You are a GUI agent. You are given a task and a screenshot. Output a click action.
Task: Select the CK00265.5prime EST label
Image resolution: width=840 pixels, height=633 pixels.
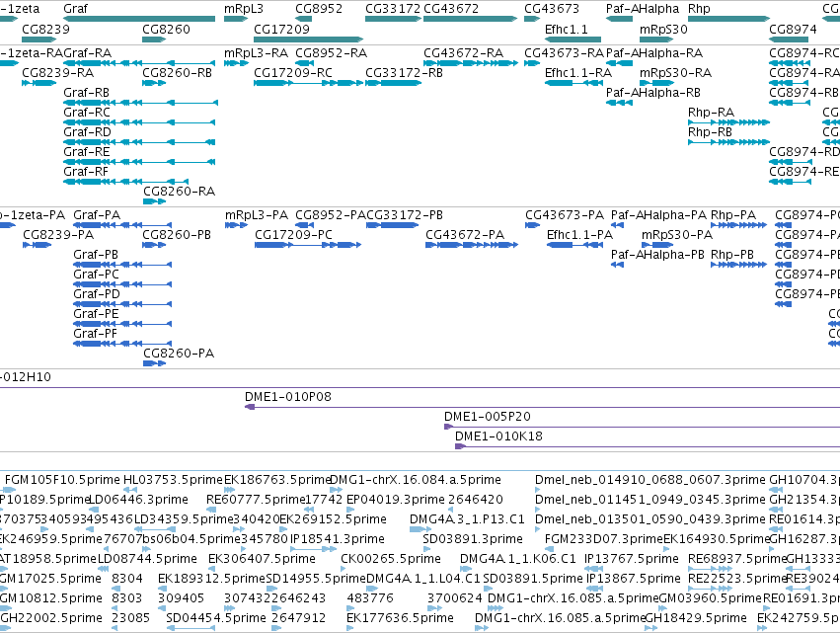click(x=391, y=559)
